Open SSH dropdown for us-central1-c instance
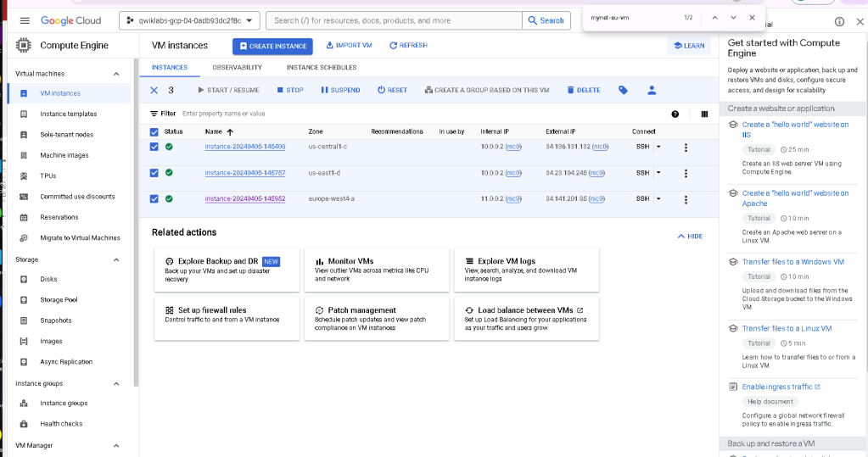 click(x=658, y=147)
